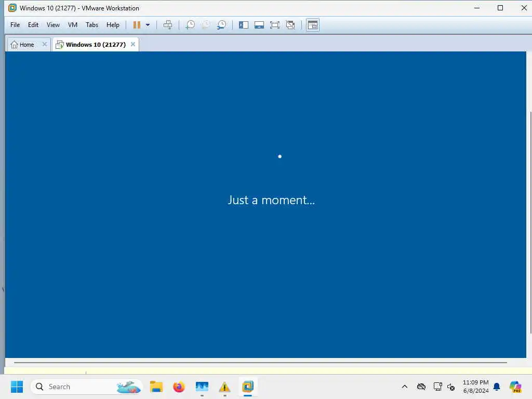
Task: Open the blue chart app on taskbar
Action: point(202,387)
